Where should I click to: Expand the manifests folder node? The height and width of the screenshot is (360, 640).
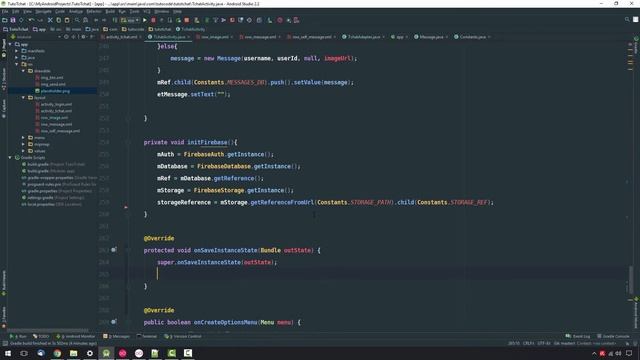coord(17,51)
